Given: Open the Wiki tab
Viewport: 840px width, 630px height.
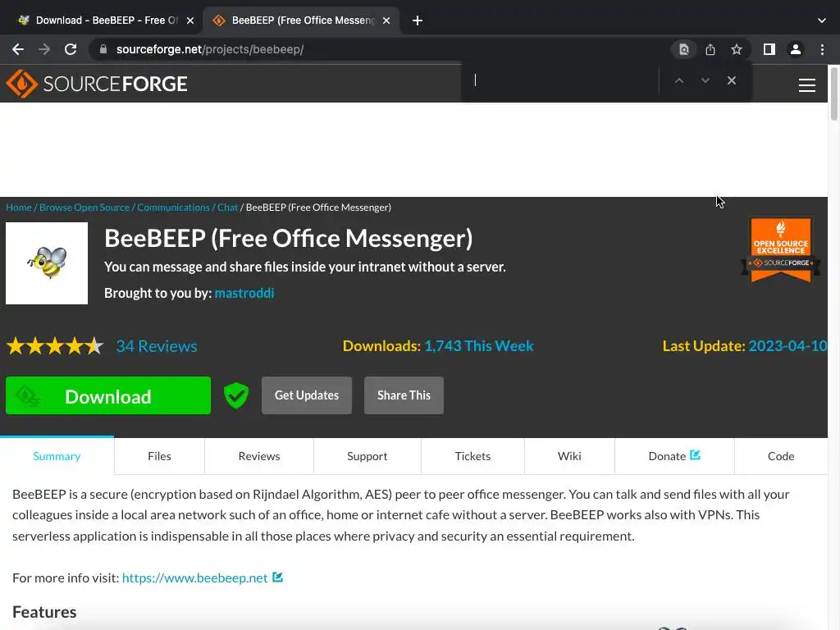Looking at the screenshot, I should click(569, 456).
